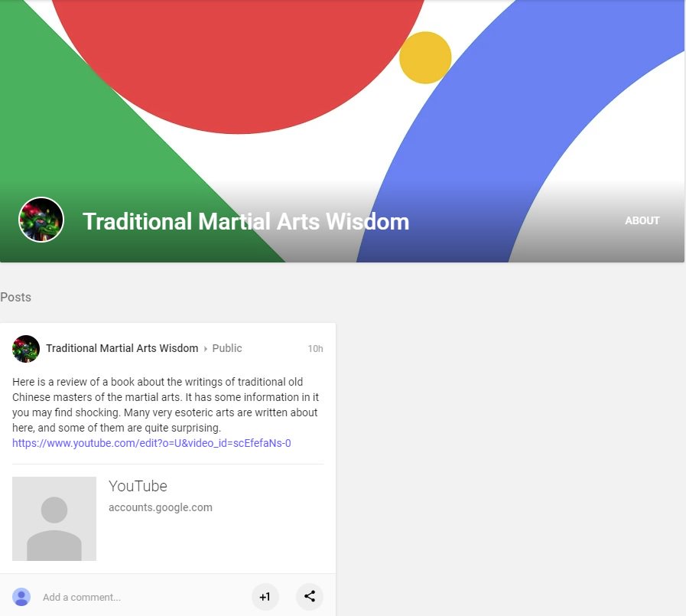Open the YouTube link preview thumbnail

54,519
